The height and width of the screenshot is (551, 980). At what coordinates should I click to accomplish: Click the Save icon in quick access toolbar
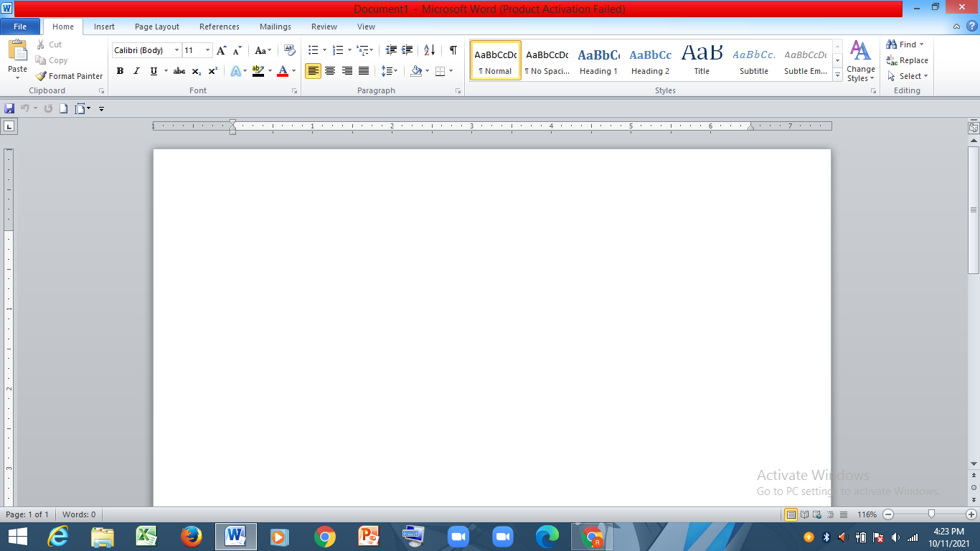coord(9,108)
